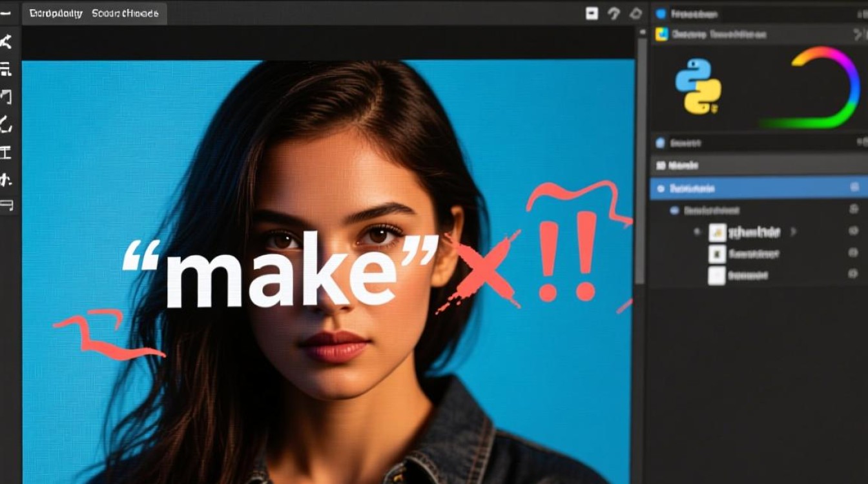Click the white square icon above canvas
The image size is (868, 484).
pyautogui.click(x=592, y=14)
